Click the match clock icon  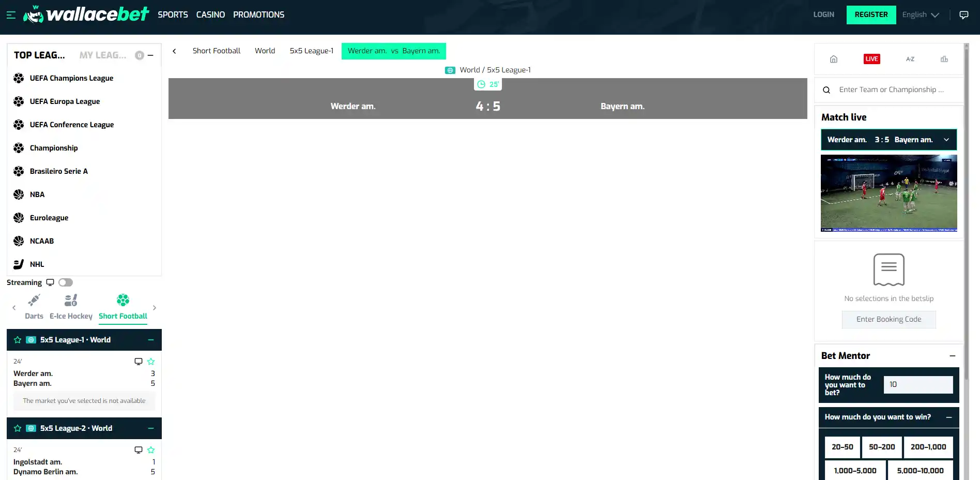[x=481, y=84]
